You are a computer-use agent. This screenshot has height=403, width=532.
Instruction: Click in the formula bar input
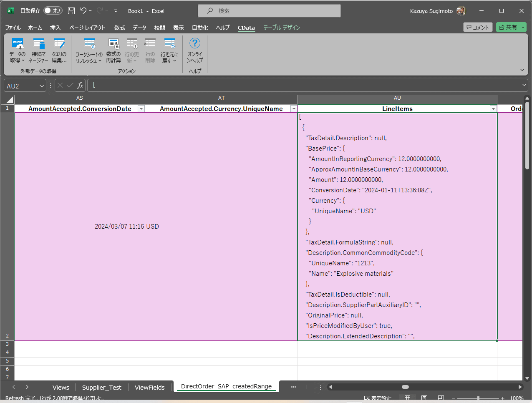pyautogui.click(x=305, y=85)
